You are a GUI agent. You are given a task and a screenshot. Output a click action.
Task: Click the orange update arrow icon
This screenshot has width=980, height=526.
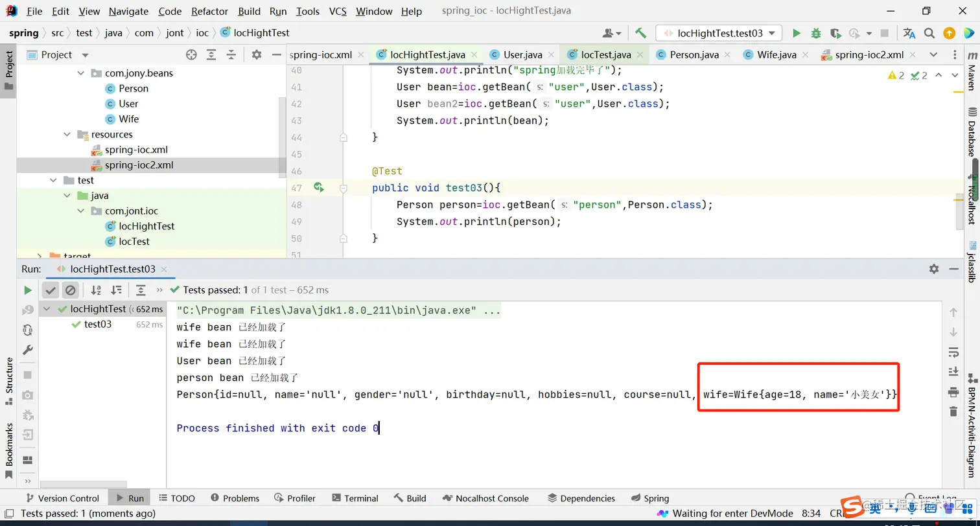(949, 33)
